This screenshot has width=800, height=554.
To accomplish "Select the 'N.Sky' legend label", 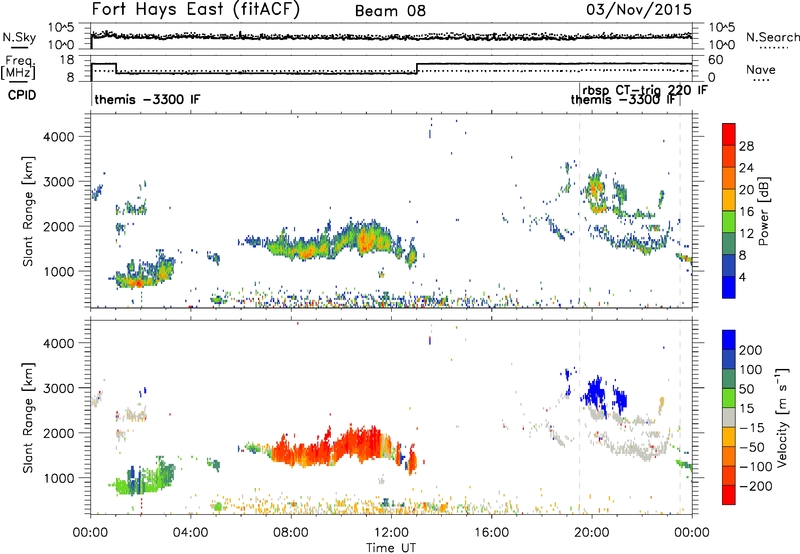I will pos(19,37).
